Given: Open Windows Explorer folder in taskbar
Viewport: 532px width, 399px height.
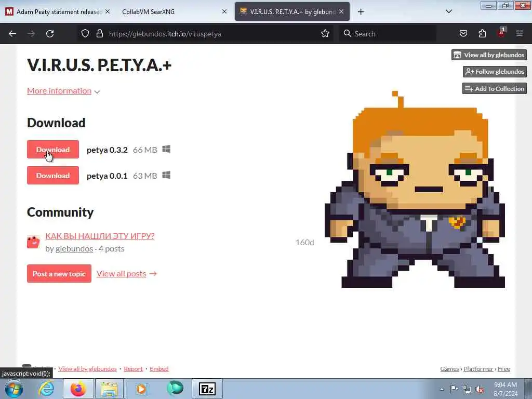Looking at the screenshot, I should [109, 389].
